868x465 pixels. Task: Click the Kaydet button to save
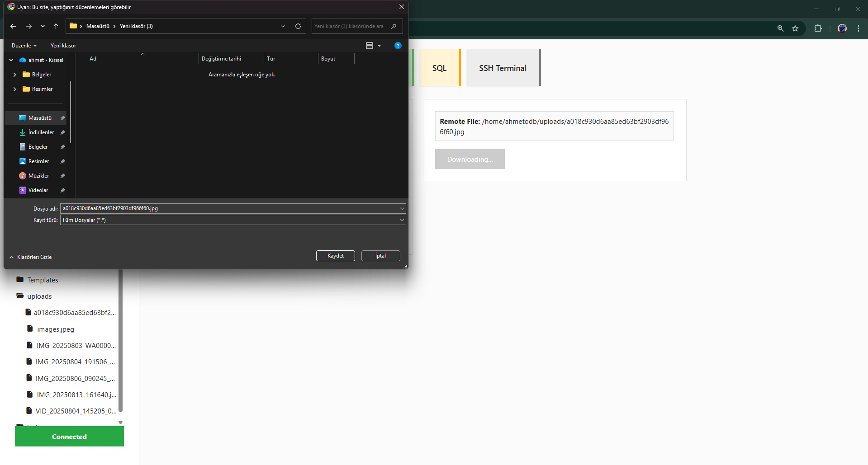335,255
